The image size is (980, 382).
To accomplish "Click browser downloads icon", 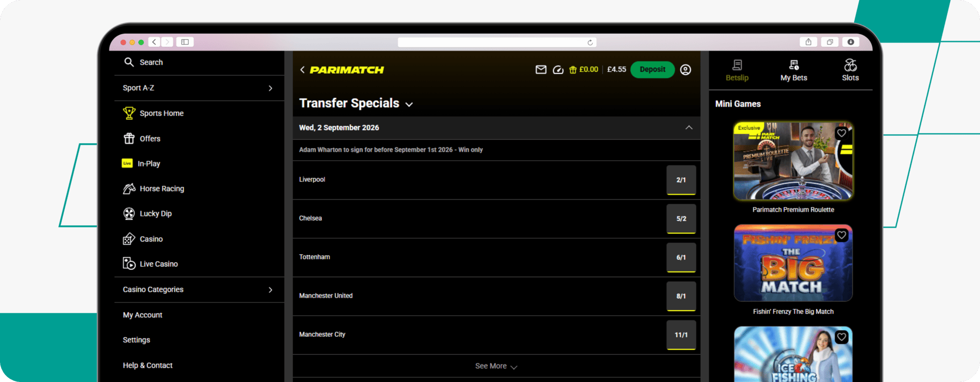I will click(851, 42).
